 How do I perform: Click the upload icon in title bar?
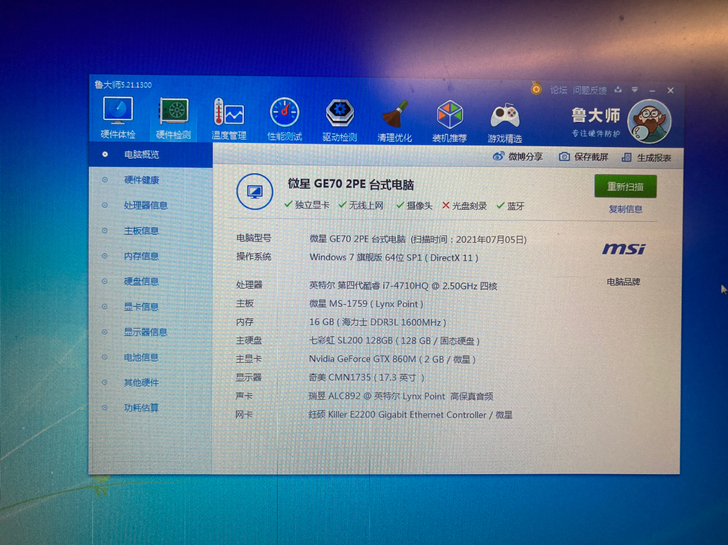618,90
